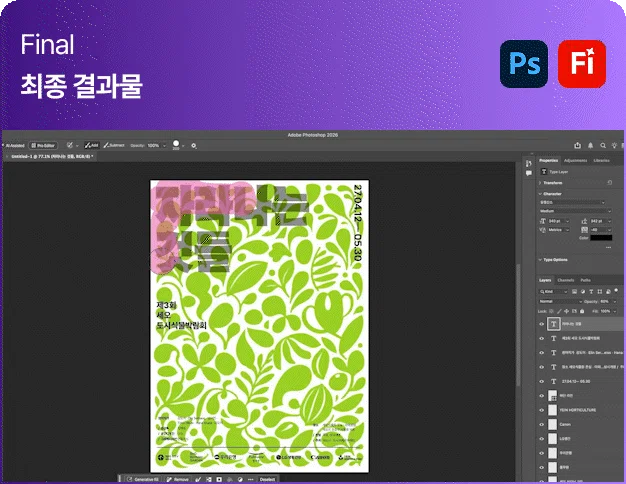Click the invert selection icon in taskbar
Screen dimensions: 626x484
[209, 479]
